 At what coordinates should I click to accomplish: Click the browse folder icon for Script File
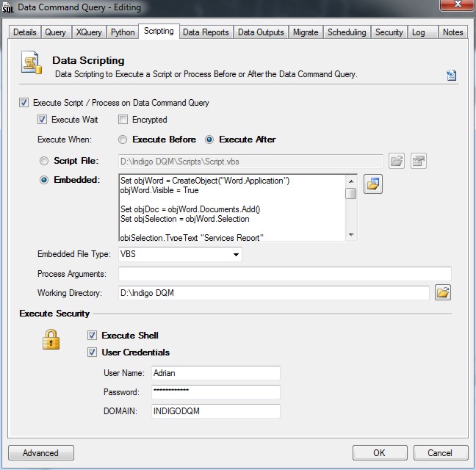coord(397,161)
